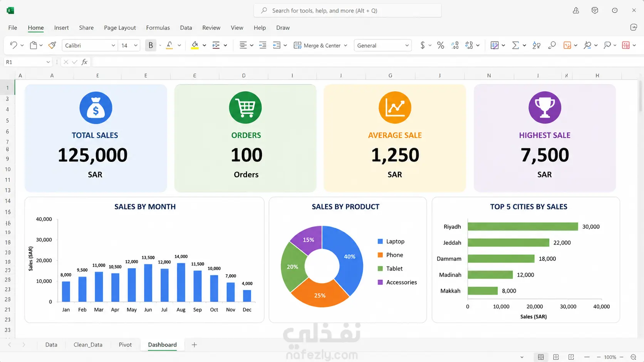The image size is (644, 362).
Task: Expand the font color dropdown arrow
Action: [x=179, y=45]
